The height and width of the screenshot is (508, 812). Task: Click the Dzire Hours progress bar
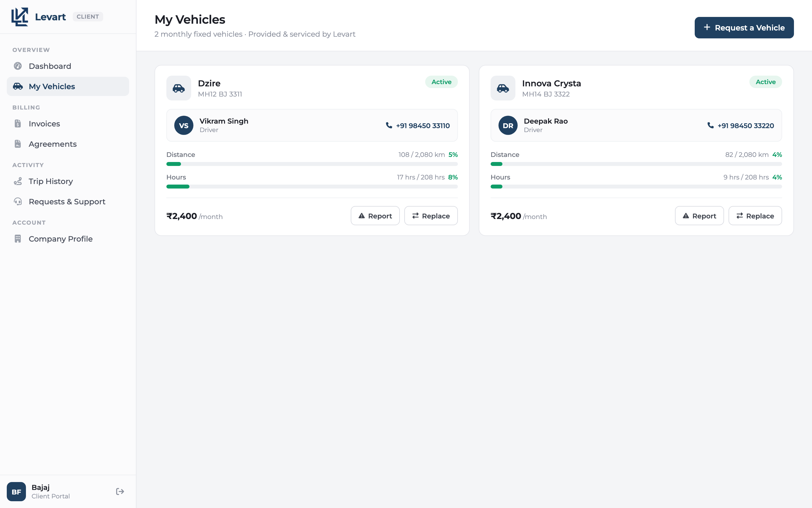[312, 187]
